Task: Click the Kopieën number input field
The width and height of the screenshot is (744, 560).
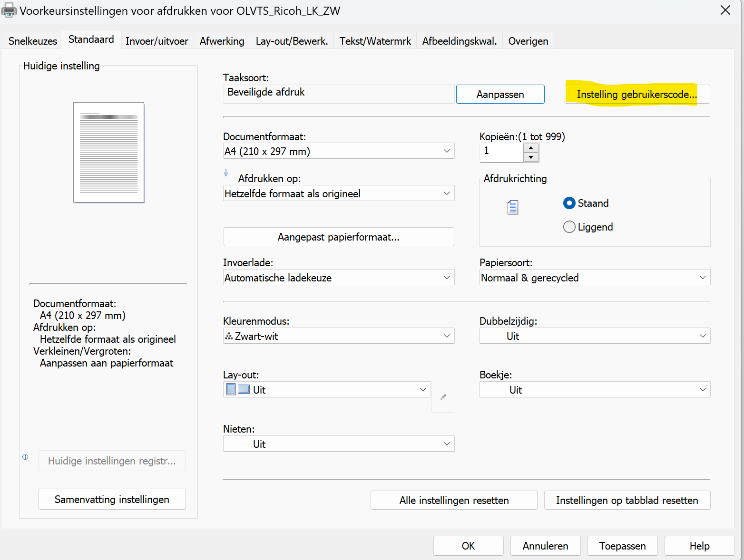Action: pyautogui.click(x=501, y=152)
